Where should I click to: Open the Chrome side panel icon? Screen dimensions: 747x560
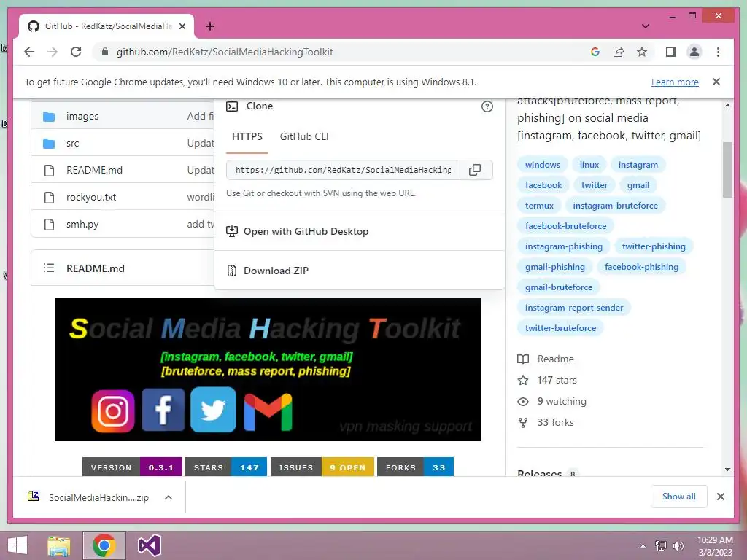click(x=671, y=52)
